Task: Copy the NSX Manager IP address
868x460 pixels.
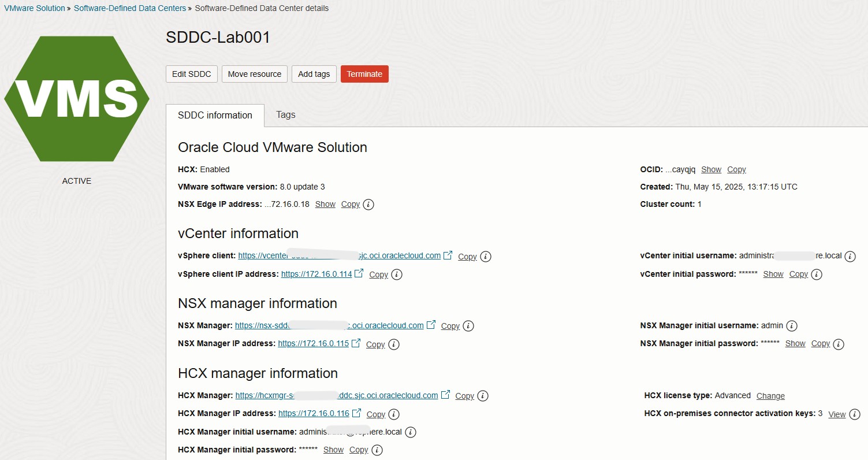Action: (375, 344)
